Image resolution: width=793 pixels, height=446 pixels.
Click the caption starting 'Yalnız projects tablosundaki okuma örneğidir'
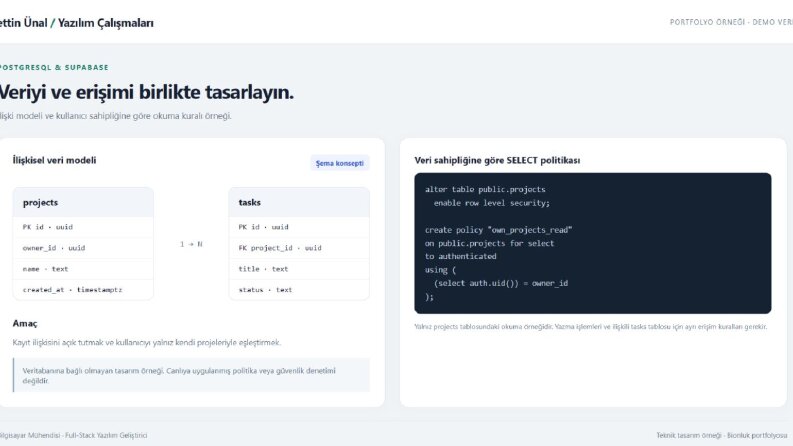(x=591, y=327)
